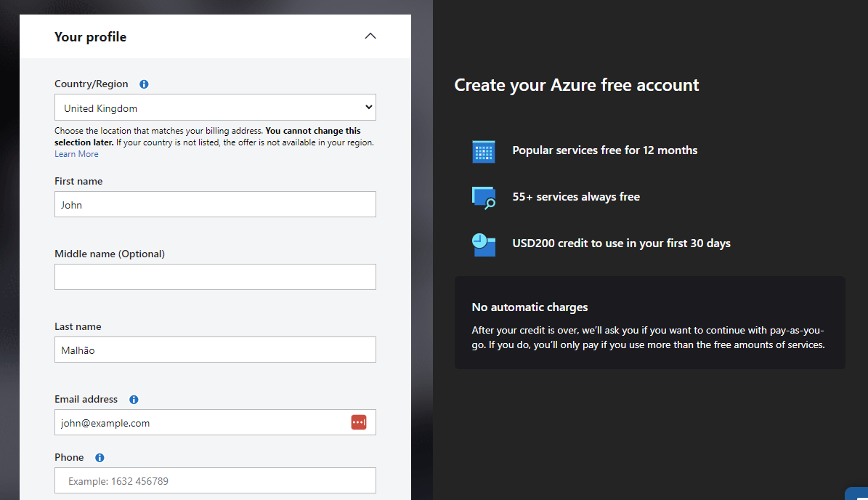868x500 pixels.
Task: Click the Popular services free for 12 months text
Action: tap(604, 150)
